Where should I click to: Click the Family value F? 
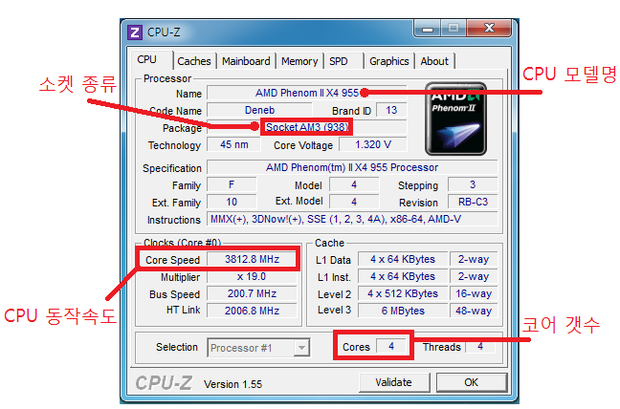(x=232, y=185)
